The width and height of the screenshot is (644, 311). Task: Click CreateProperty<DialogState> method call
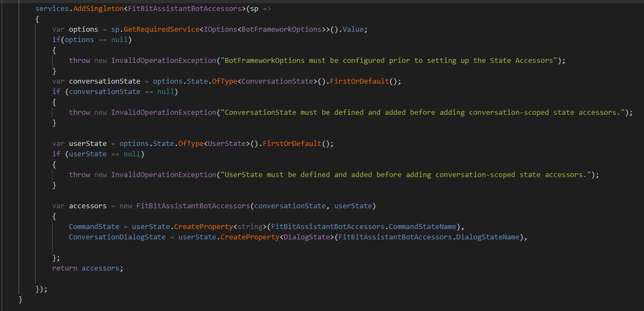(x=277, y=237)
